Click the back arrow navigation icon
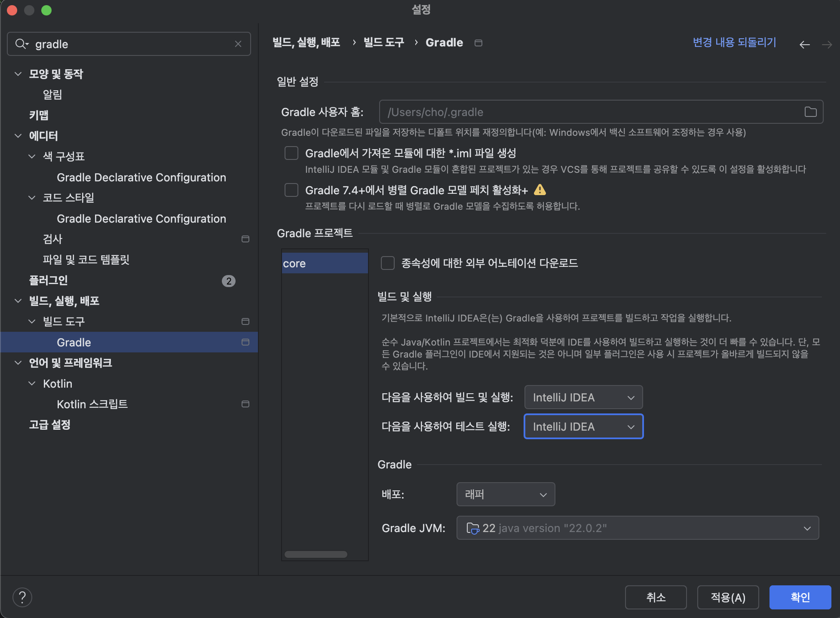Image resolution: width=840 pixels, height=618 pixels. pyautogui.click(x=805, y=44)
